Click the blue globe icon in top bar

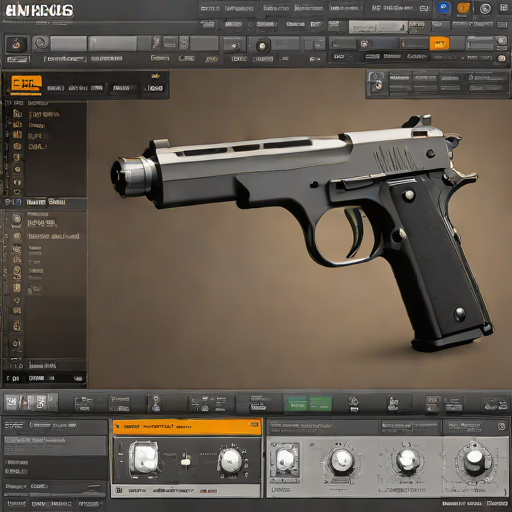pos(443,8)
